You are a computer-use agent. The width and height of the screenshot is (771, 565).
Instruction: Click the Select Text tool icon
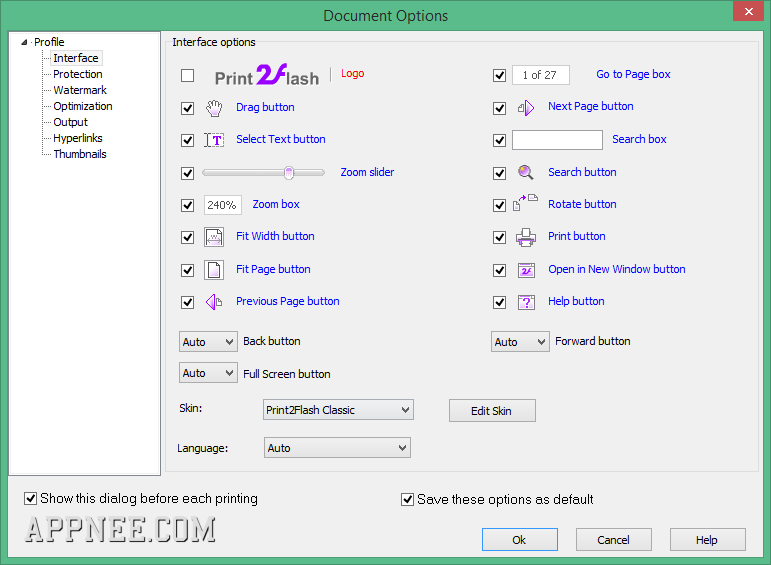click(214, 140)
